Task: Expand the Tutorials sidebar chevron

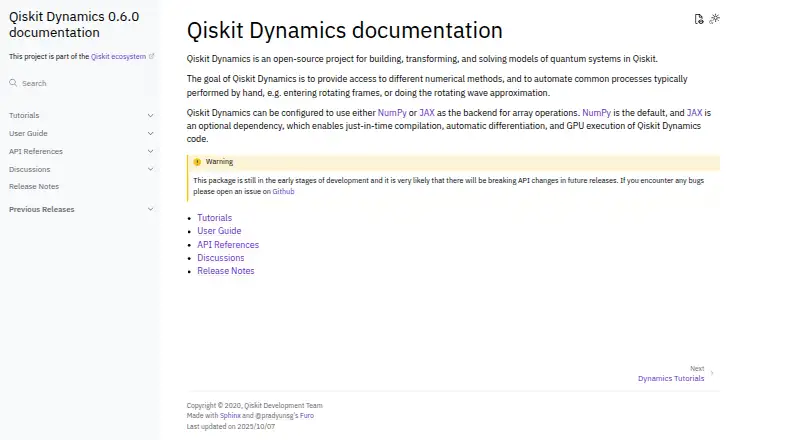Action: coord(151,115)
